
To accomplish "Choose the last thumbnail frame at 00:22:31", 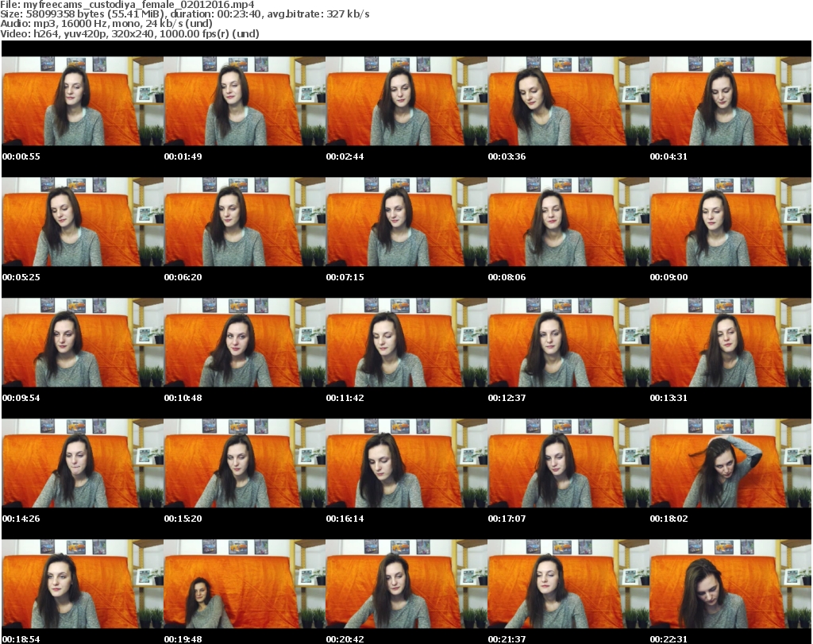I will [730, 584].
